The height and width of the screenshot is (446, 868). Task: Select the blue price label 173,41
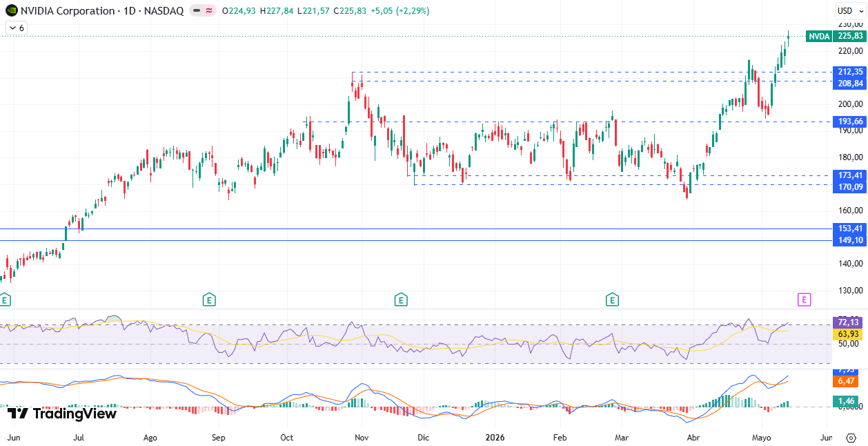[850, 175]
